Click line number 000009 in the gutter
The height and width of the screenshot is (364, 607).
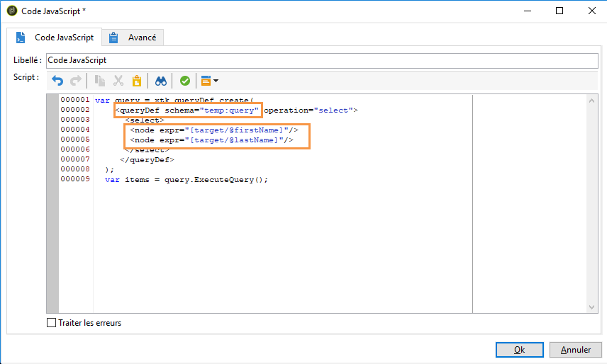(75, 179)
